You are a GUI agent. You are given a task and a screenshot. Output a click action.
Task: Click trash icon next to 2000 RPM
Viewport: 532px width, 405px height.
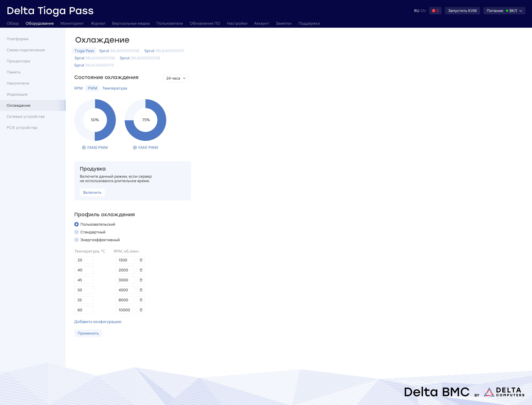coord(141,270)
